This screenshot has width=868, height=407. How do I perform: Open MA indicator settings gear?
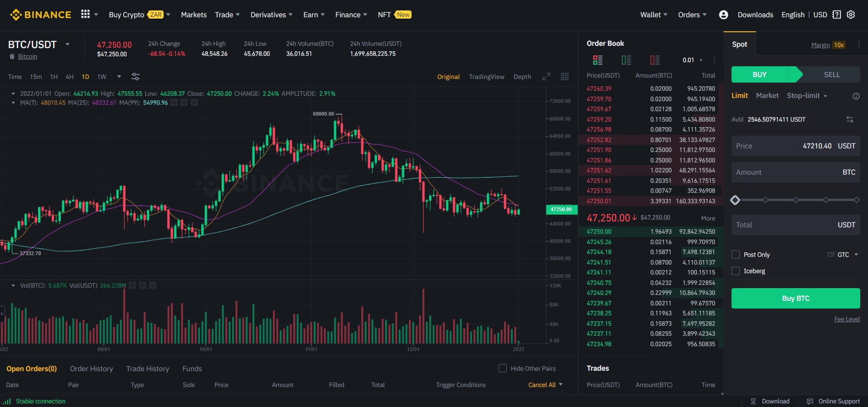click(184, 103)
